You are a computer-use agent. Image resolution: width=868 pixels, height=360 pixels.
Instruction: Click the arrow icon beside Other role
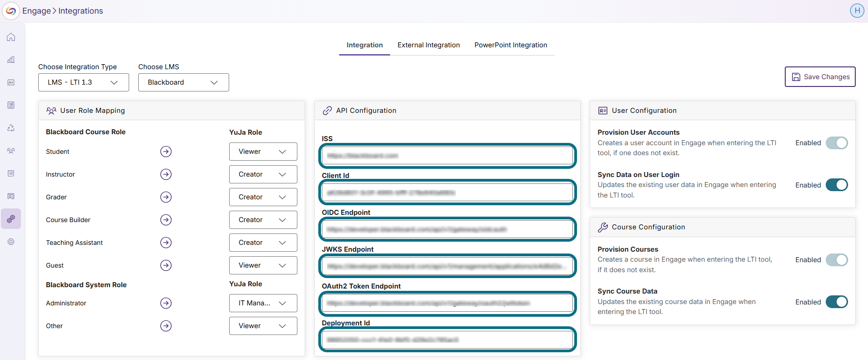coord(166,326)
